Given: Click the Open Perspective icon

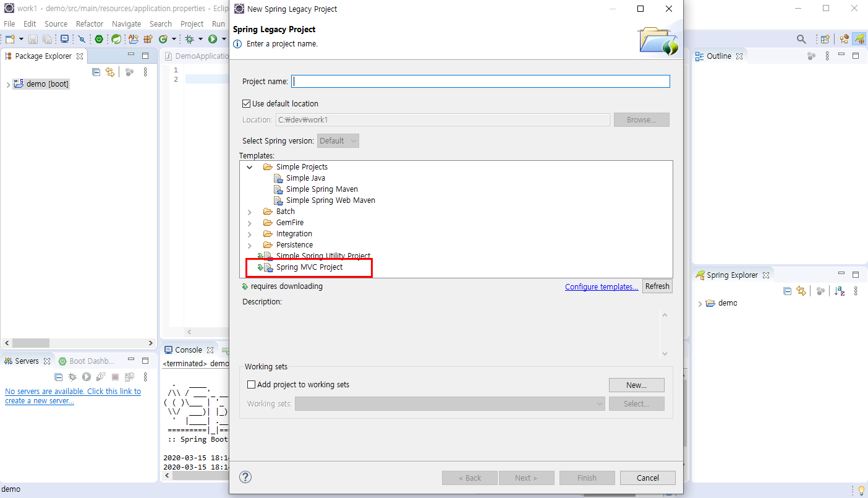Looking at the screenshot, I should tap(825, 39).
